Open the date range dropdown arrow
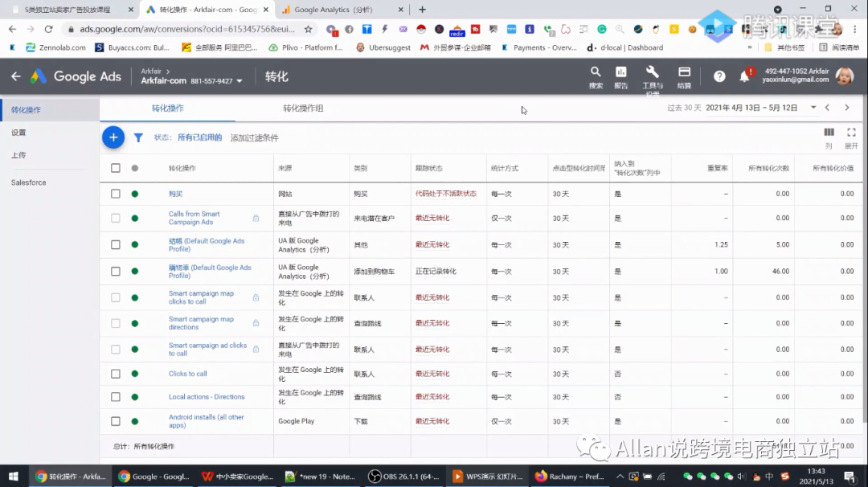Viewport: 868px width, 487px height. click(813, 108)
